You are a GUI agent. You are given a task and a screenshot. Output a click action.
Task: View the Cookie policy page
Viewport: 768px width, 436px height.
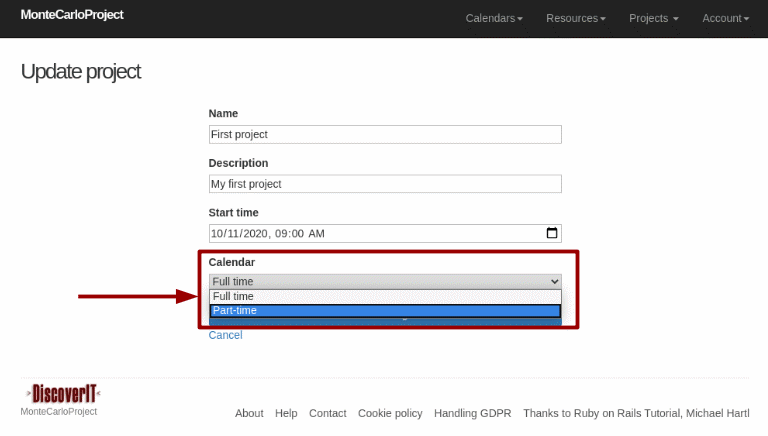[x=390, y=413]
